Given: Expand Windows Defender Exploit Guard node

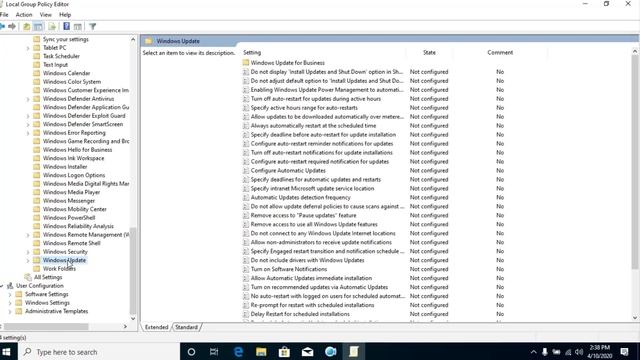Looking at the screenshot, I should click(28, 116).
